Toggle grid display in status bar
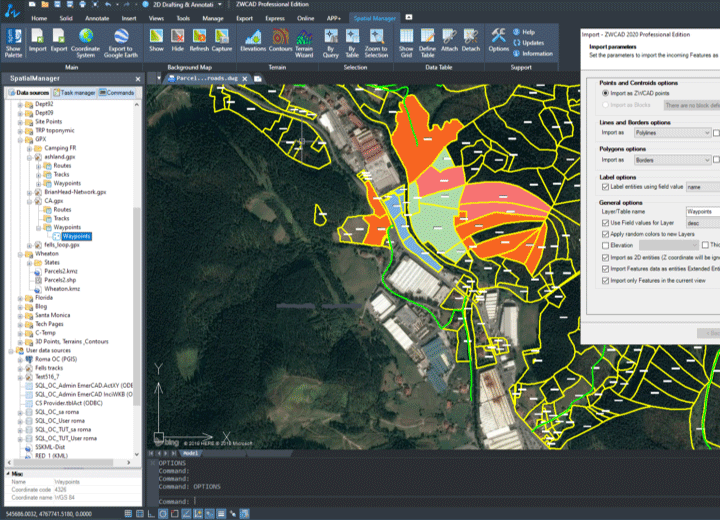Viewport: 720px width, 520px height. [128, 514]
